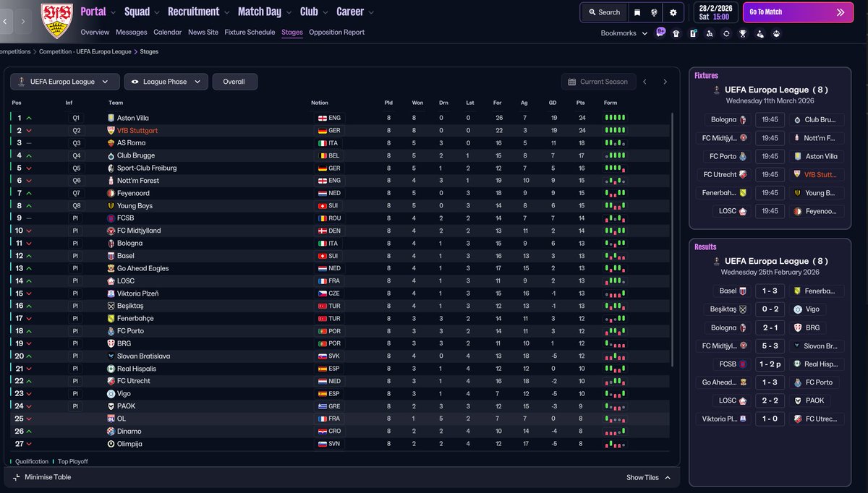Viewport: 868px width, 493px height.
Task: Click the Overall filter button
Action: 234,82
